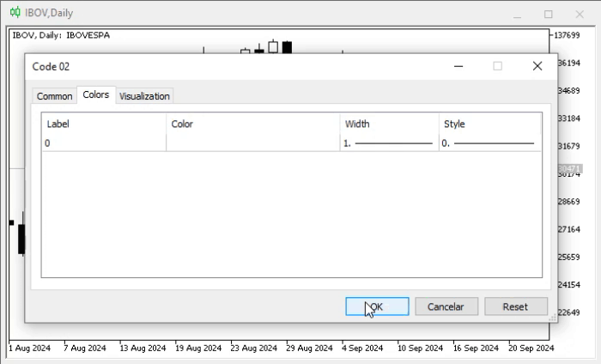Click the Cancelar button
Image resolution: width=601 pixels, height=364 pixels.
coord(446,306)
